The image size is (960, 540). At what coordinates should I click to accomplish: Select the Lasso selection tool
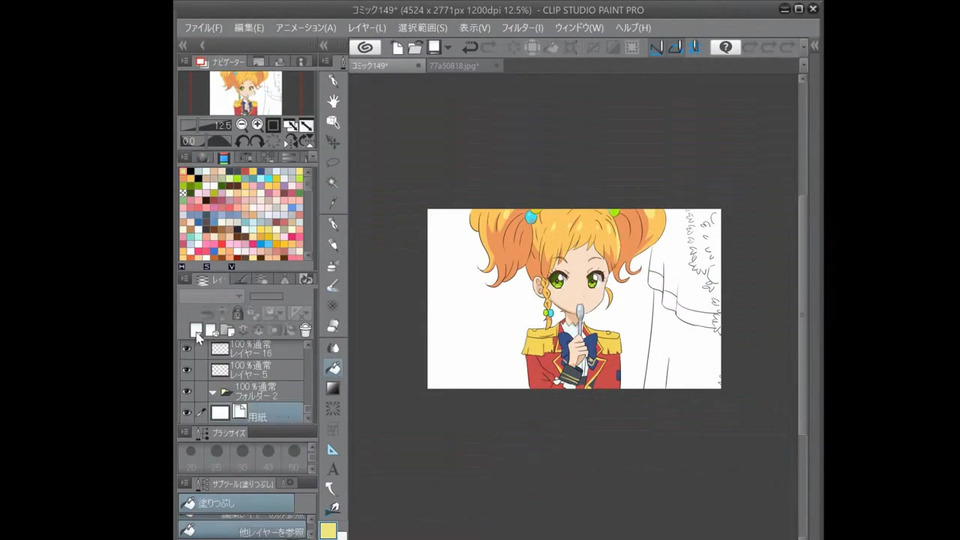pyautogui.click(x=333, y=162)
